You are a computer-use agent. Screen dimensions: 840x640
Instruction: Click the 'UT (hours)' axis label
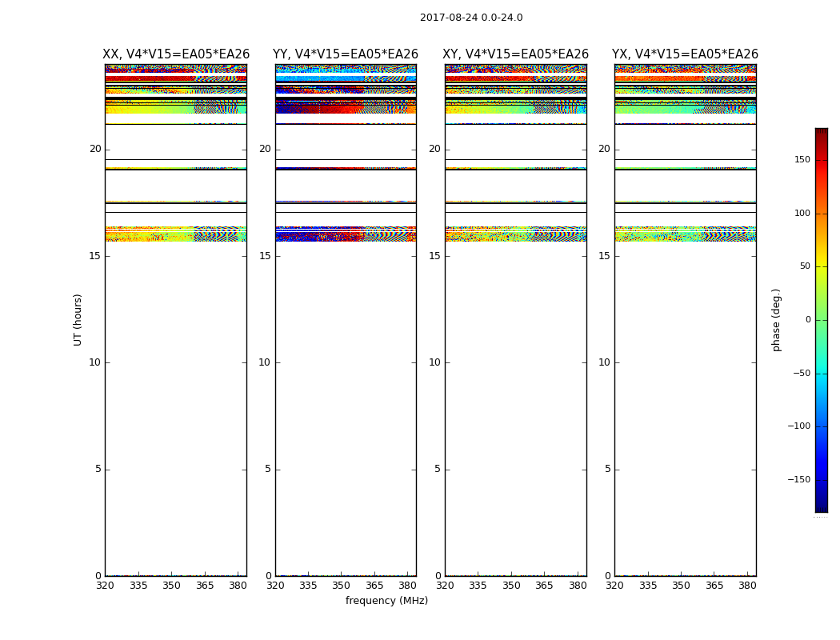[78, 319]
